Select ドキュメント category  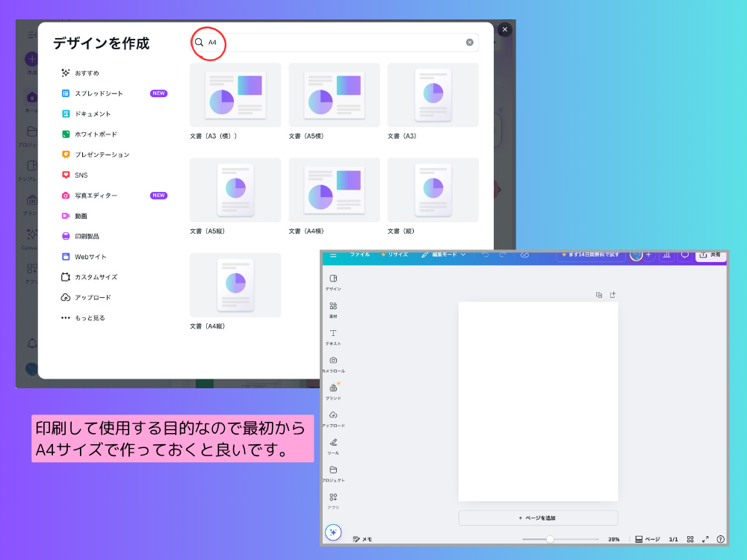[x=86, y=113]
